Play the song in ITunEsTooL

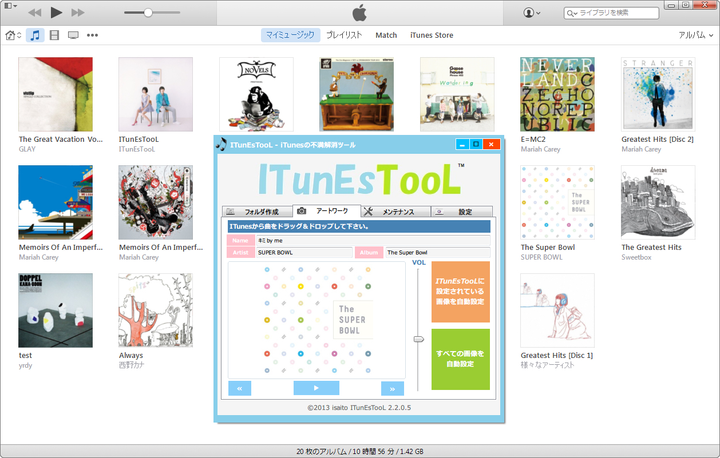[x=316, y=388]
